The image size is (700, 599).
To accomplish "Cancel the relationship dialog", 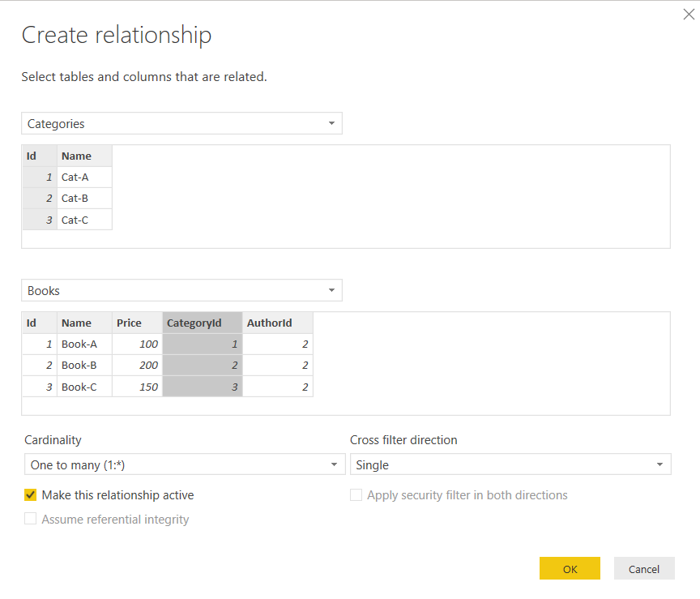I will coord(644,568).
